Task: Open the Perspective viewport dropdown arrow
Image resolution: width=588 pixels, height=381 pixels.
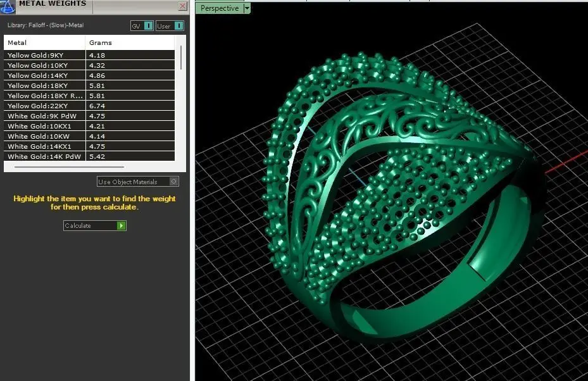Action: click(247, 8)
